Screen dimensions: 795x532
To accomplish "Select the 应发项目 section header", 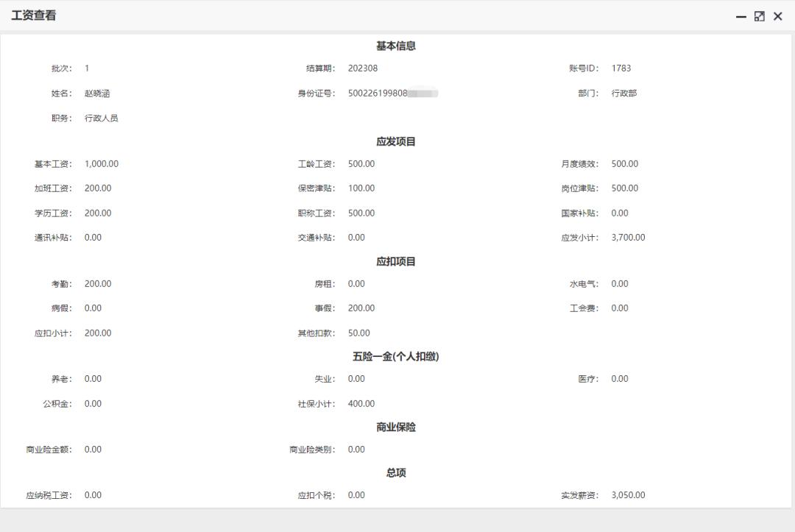I will click(x=397, y=141).
